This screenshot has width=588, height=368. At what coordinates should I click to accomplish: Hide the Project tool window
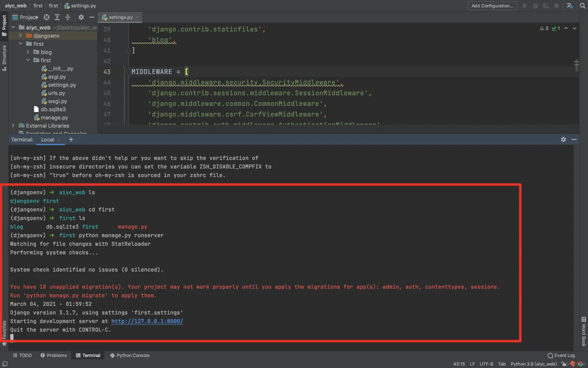pyautogui.click(x=91, y=17)
